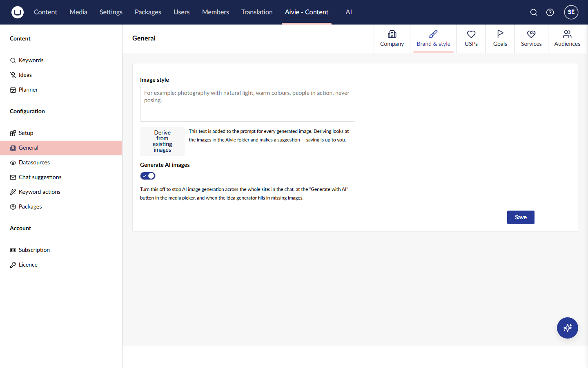Open the SE user avatar menu
This screenshot has height=368, width=588.
pyautogui.click(x=571, y=12)
